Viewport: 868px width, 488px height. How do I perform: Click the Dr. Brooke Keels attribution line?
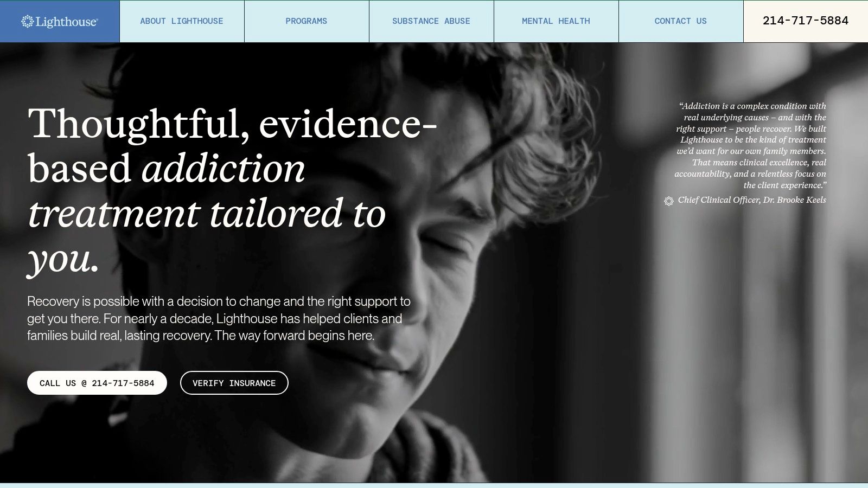[x=752, y=200]
